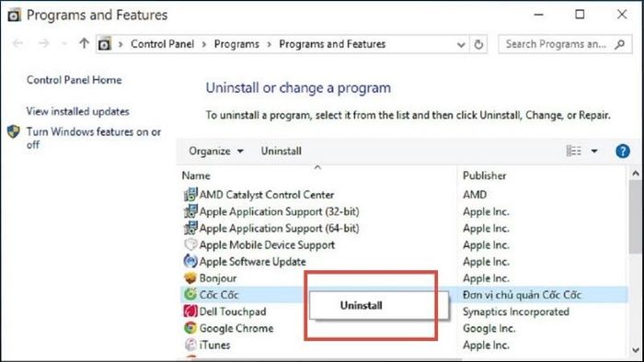
Task: Refresh the Programs and Features address bar
Action: click(478, 44)
